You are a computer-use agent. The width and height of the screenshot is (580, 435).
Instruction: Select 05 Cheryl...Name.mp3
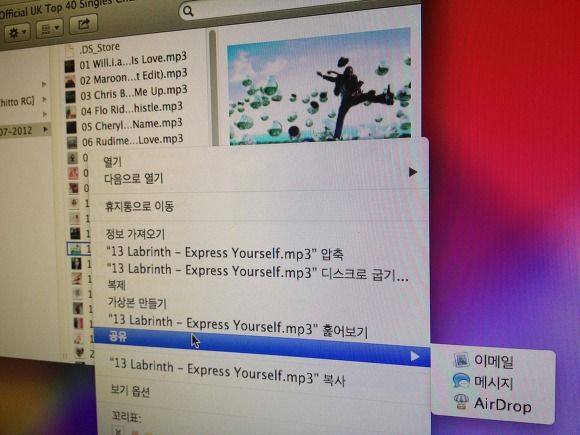point(132,125)
